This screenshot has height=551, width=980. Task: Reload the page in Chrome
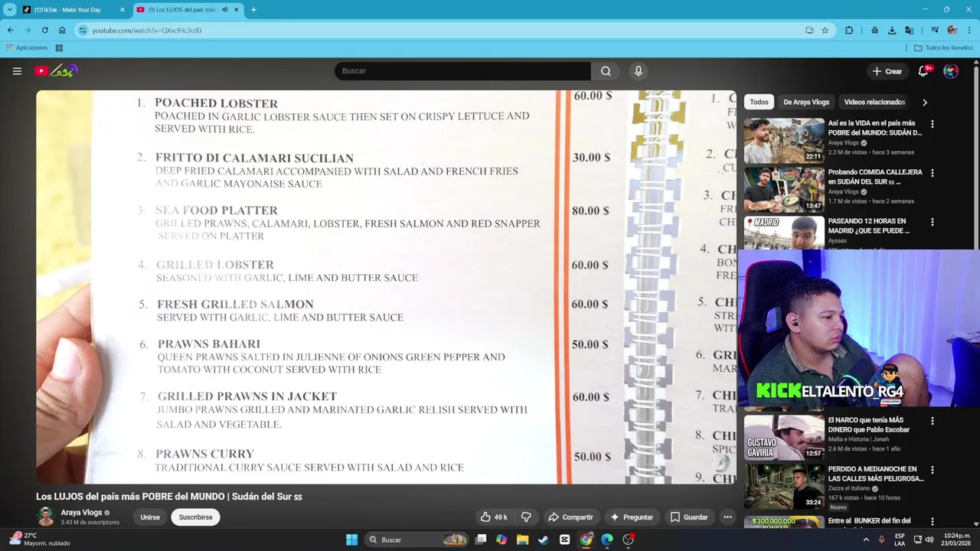click(x=44, y=31)
